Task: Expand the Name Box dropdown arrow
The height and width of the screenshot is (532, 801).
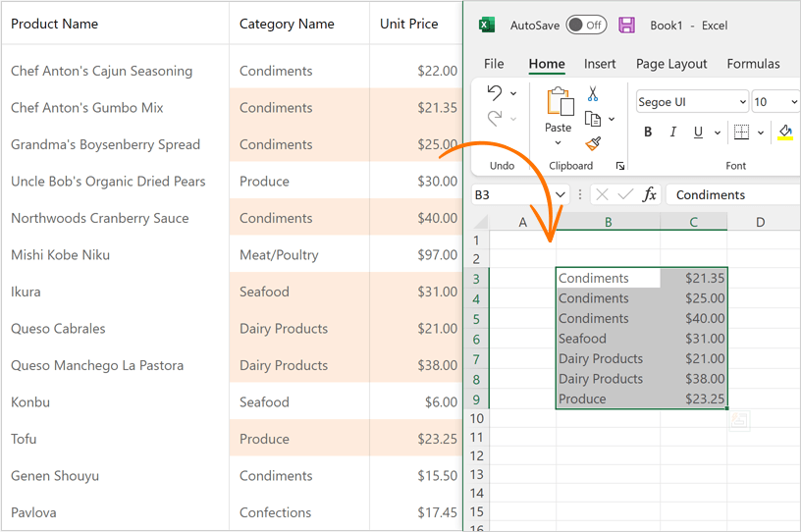Action: 559,194
